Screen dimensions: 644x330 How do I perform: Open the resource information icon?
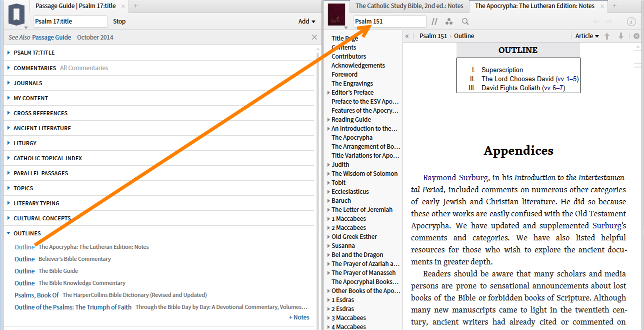[631, 22]
